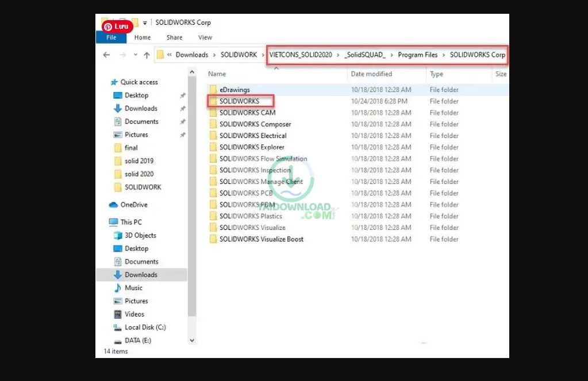Navigate to Program Files via the breadcrumb
Image resolution: width=588 pixels, height=381 pixels.
tap(418, 55)
